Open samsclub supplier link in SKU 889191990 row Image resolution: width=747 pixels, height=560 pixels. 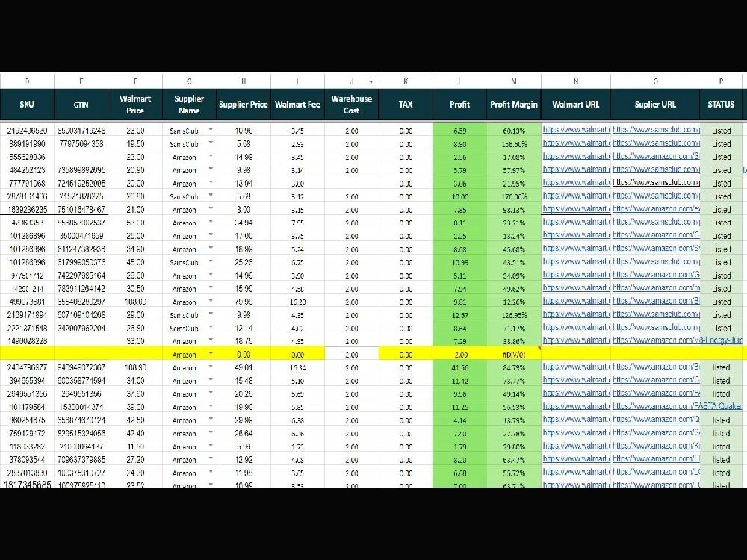656,143
